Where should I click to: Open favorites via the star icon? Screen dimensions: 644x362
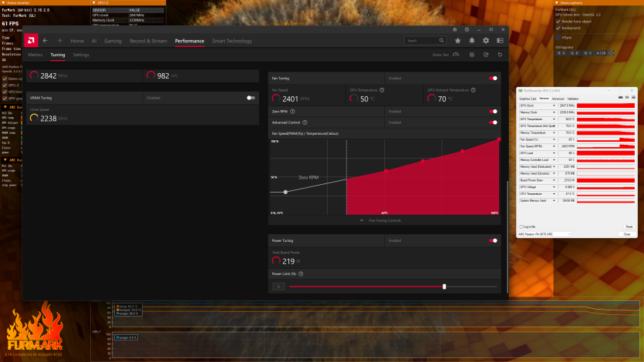tap(457, 41)
